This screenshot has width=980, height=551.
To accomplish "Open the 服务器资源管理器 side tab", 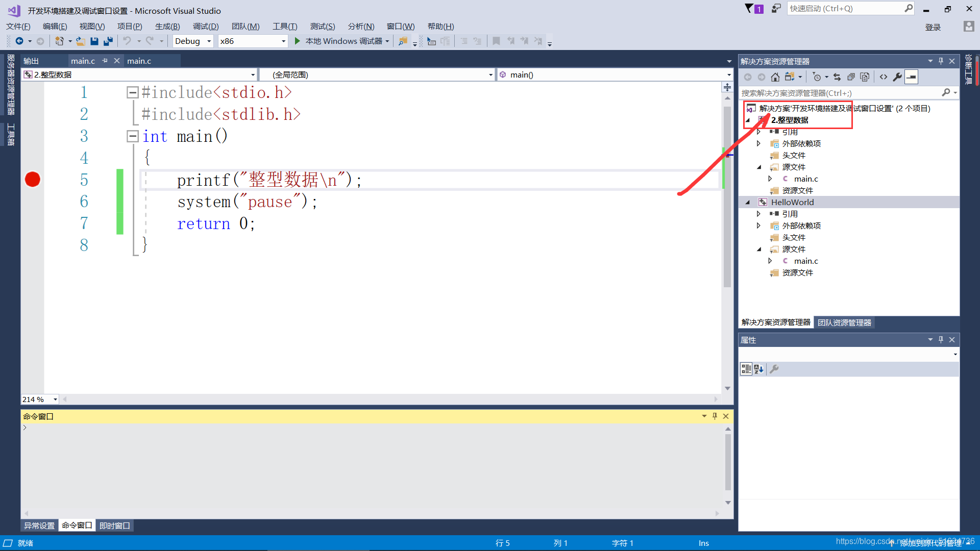I will click(x=10, y=85).
